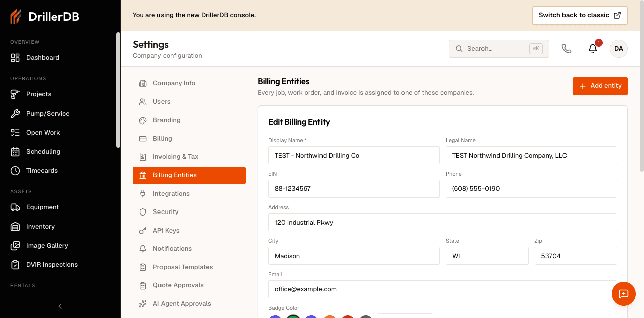Click the Billing credit card icon

tap(143, 139)
